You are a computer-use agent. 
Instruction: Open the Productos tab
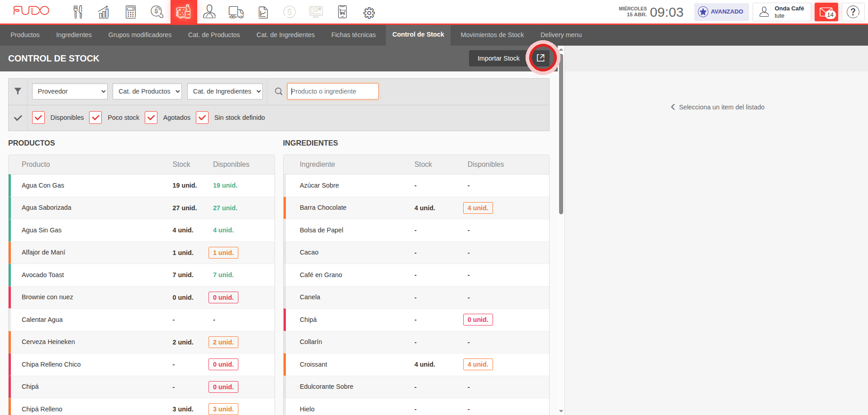pyautogui.click(x=25, y=35)
